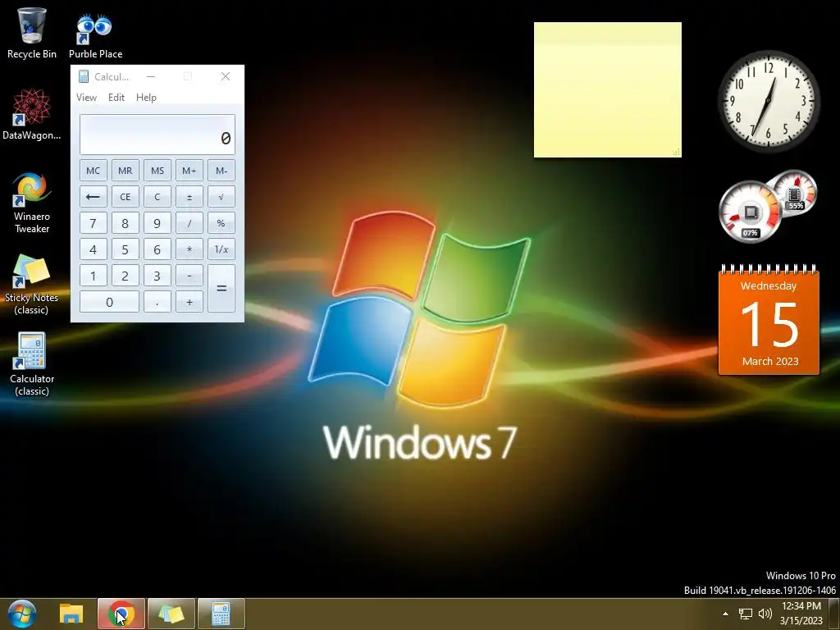Viewport: 840px width, 630px height.
Task: Click digit 1 on calculator
Action: pyautogui.click(x=94, y=276)
